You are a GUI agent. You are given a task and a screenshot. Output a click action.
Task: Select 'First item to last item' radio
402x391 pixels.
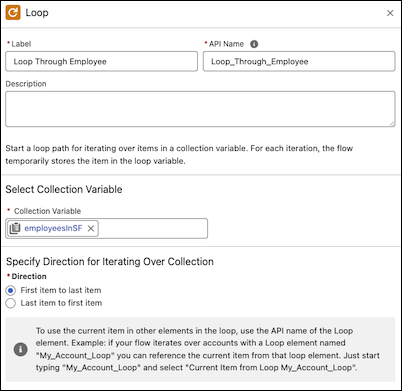coord(10,290)
